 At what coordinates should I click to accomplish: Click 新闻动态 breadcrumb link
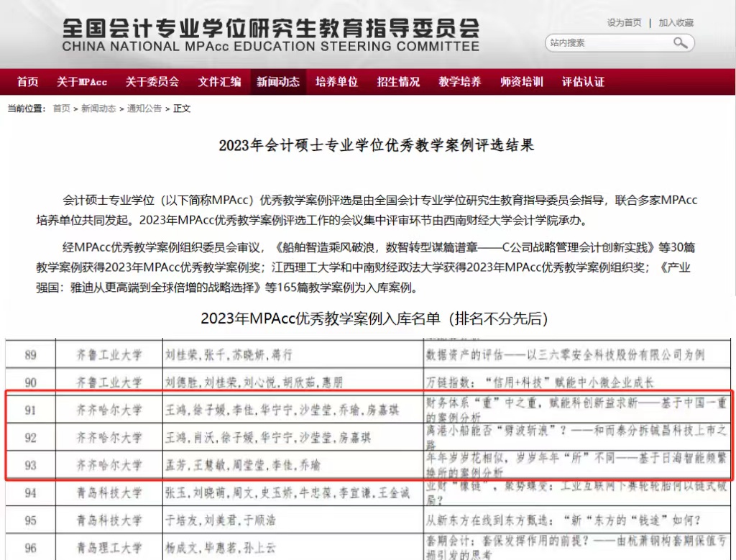98,109
